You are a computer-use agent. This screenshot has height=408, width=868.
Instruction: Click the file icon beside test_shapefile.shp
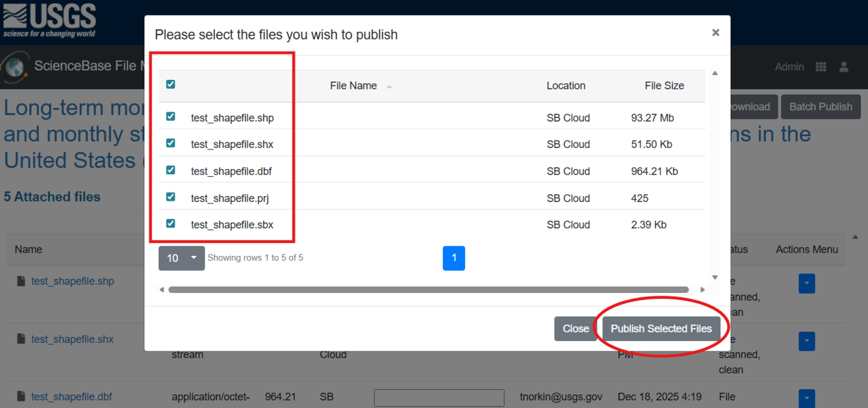click(20, 280)
